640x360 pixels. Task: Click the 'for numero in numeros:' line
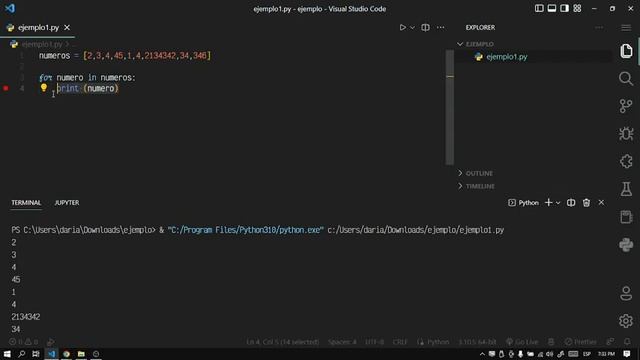(87, 78)
